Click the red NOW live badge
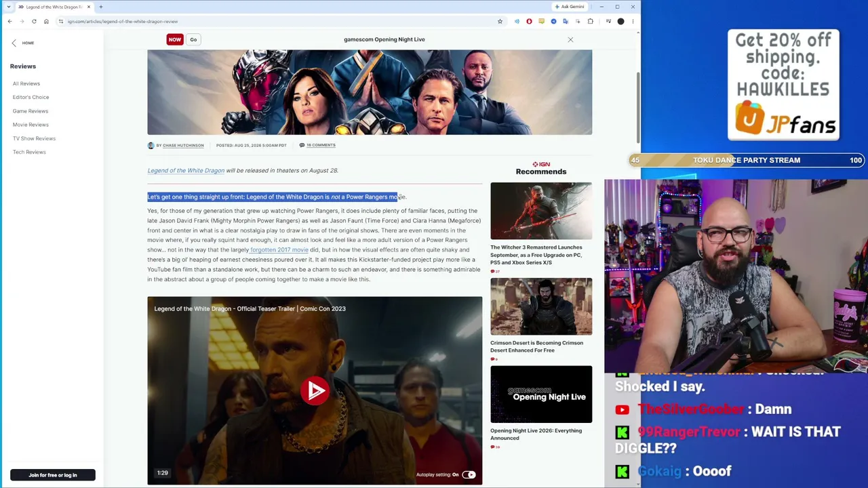Viewport: 868px width, 488px height. click(175, 39)
